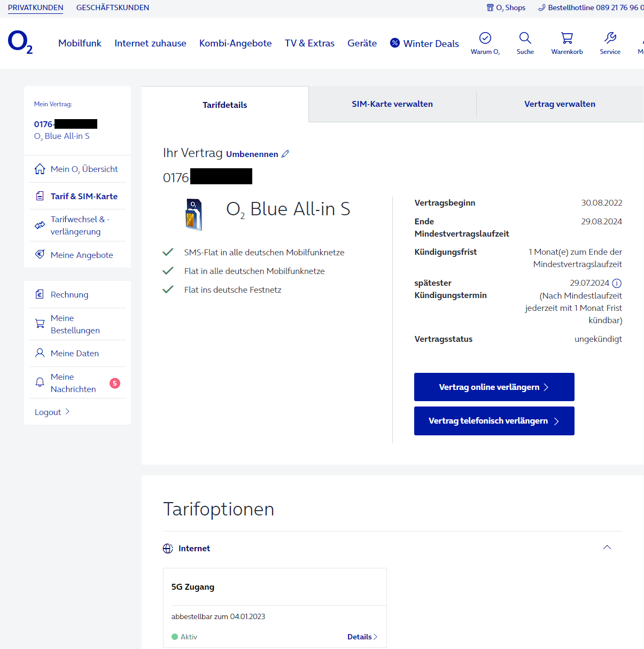Viewport: 644px width, 649px height.
Task: Click the 5 unread messages badge
Action: tap(115, 383)
